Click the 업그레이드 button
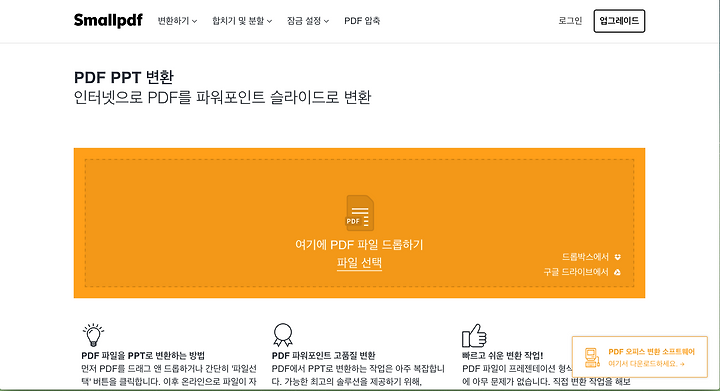This screenshot has width=720, height=391. pos(619,21)
